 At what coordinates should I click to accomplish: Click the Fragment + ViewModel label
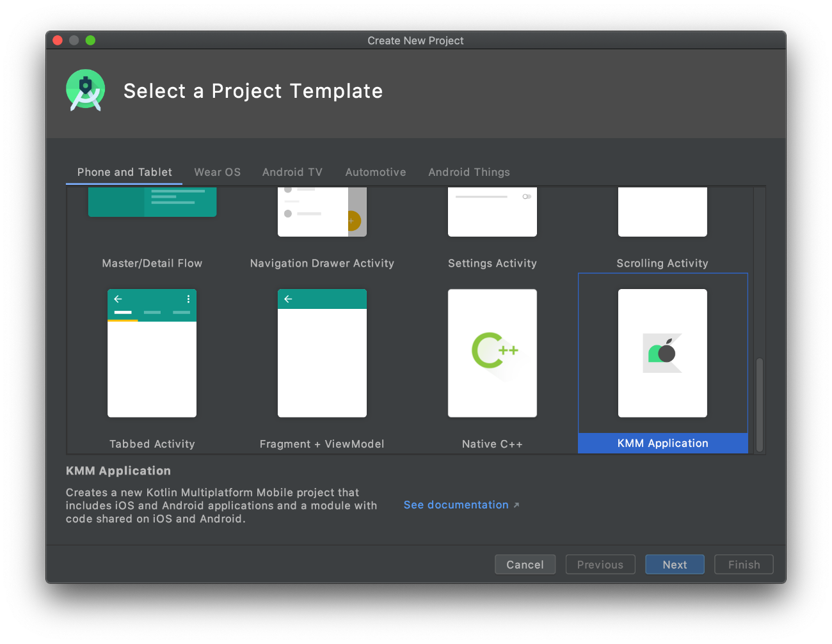322,444
